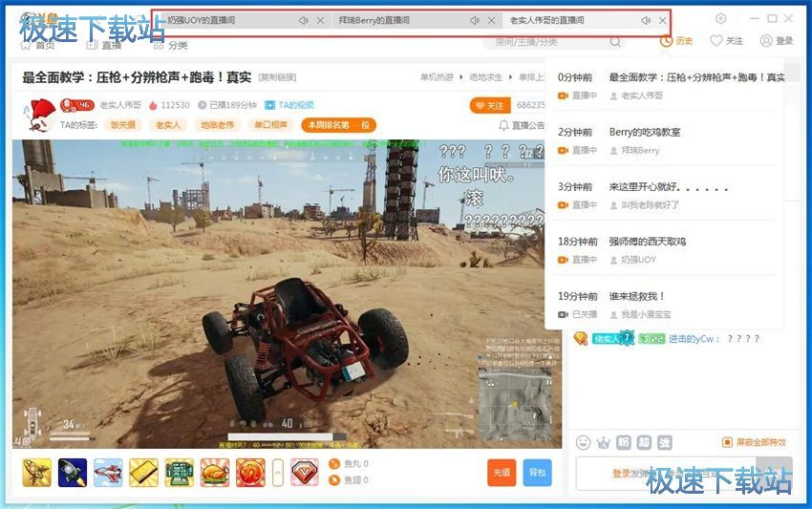Send the rocket gift icon
Screen dimensions: 812x509
pos(36,473)
